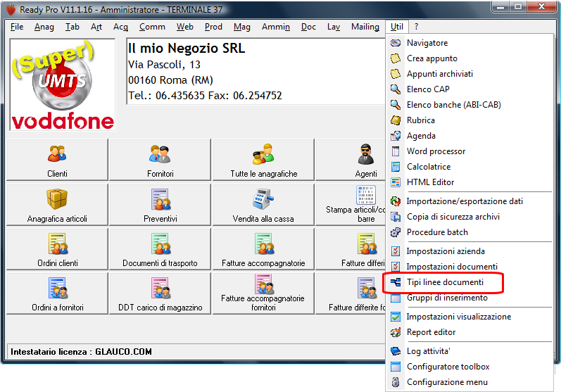Open the Art menu

(96, 27)
